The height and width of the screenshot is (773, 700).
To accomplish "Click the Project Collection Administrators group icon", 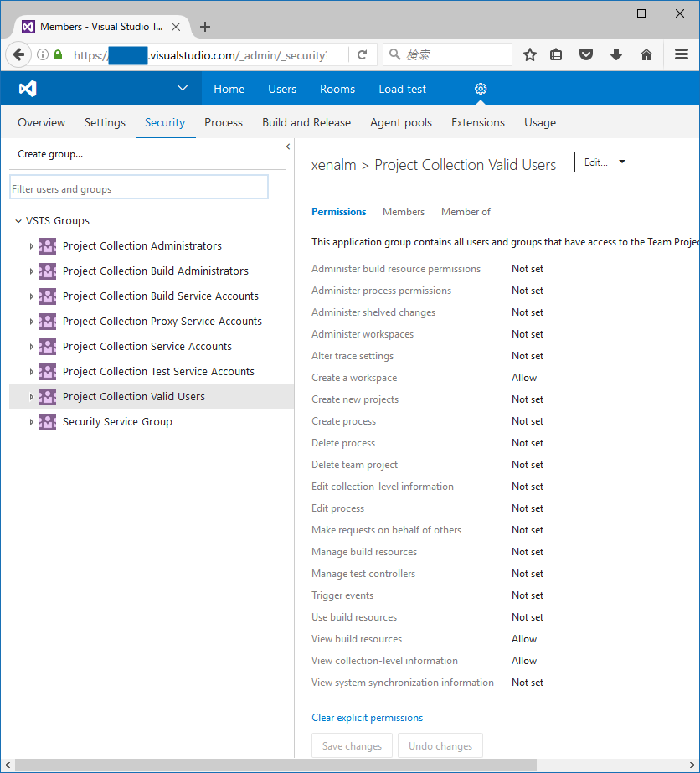I will 48,245.
